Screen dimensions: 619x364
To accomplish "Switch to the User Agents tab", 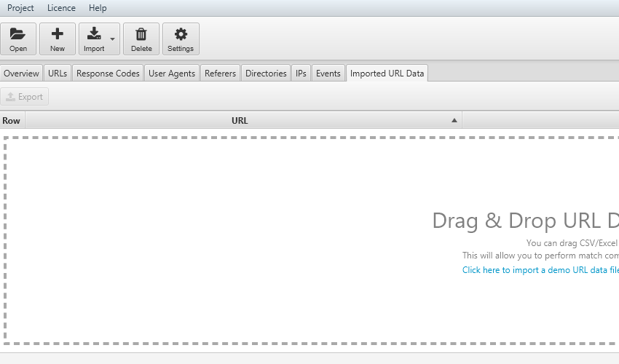I will coord(172,74).
